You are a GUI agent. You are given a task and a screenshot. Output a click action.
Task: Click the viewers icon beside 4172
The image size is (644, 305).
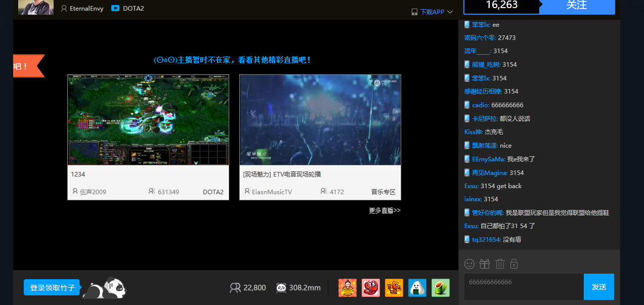[324, 192]
